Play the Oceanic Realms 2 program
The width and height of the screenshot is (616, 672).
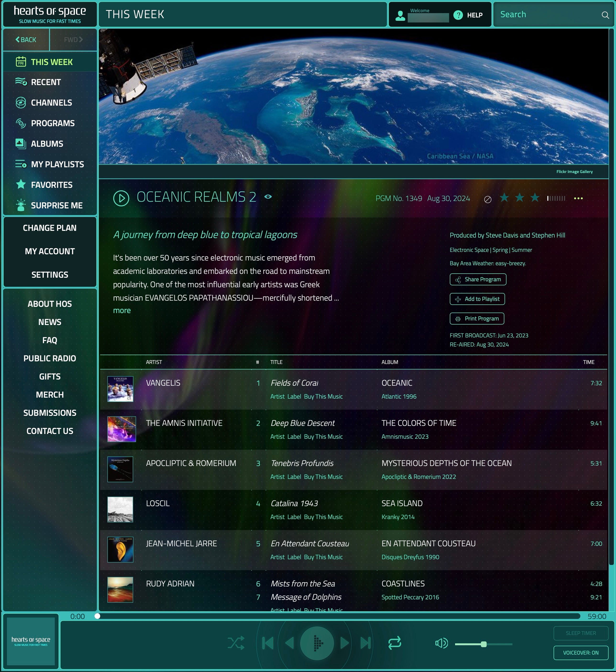click(121, 198)
